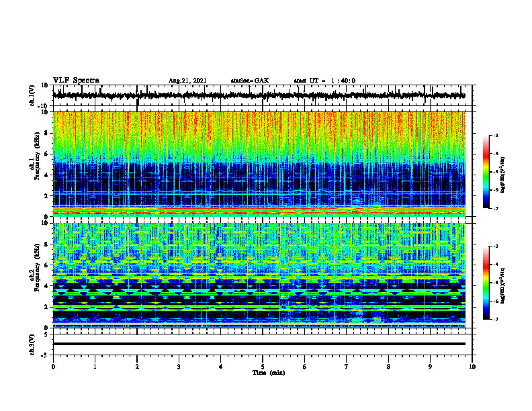This screenshot has height=411, width=532.
Task: Click the "Time (min)" axis label
Action: coord(269,373)
